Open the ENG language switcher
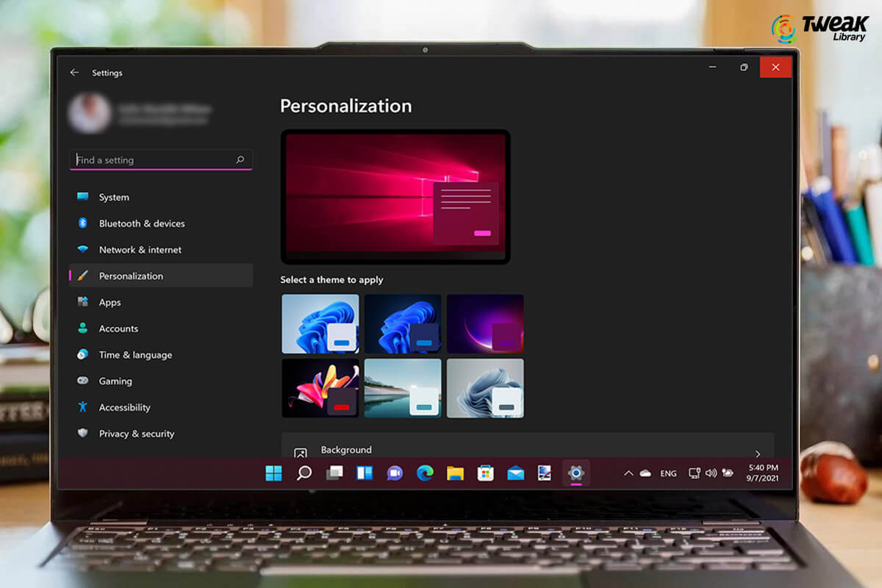Screen dimensions: 882x588 (668, 473)
